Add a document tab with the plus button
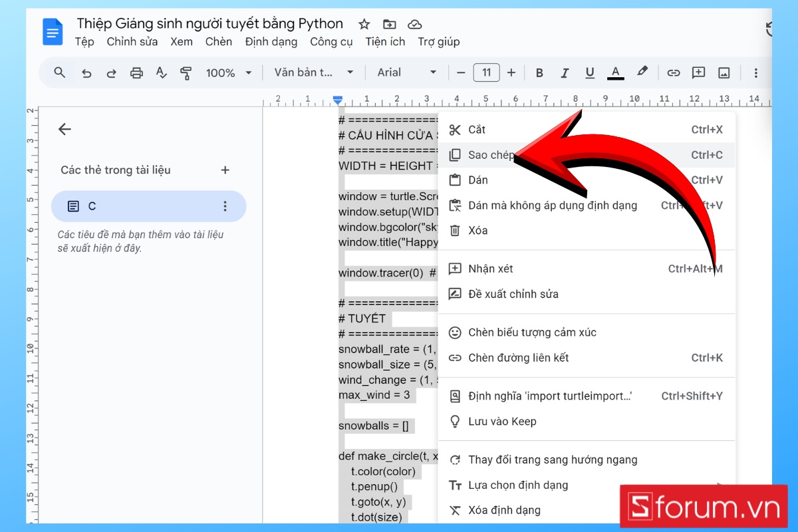The width and height of the screenshot is (798, 532). (x=225, y=170)
